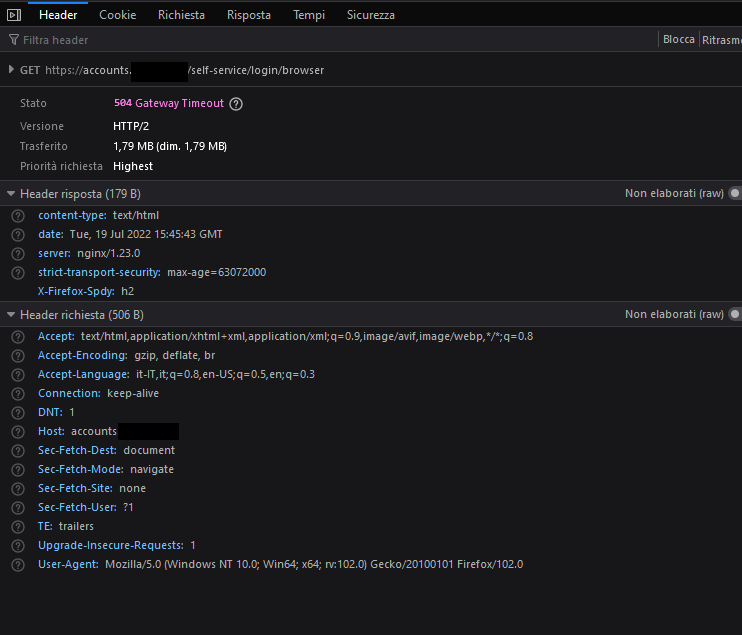Screen dimensions: 742x635
Task: Click the TE trailers value
Action: 76,526
